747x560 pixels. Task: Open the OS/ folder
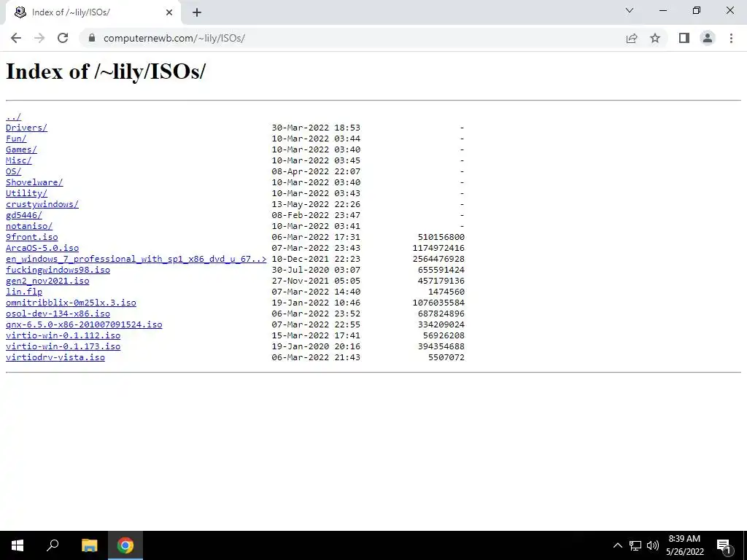13,171
